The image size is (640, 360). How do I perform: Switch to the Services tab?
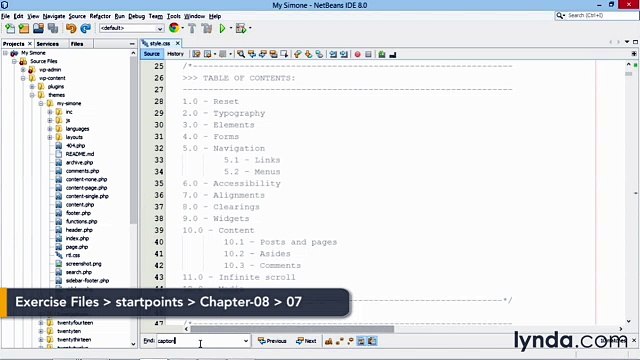tap(48, 44)
